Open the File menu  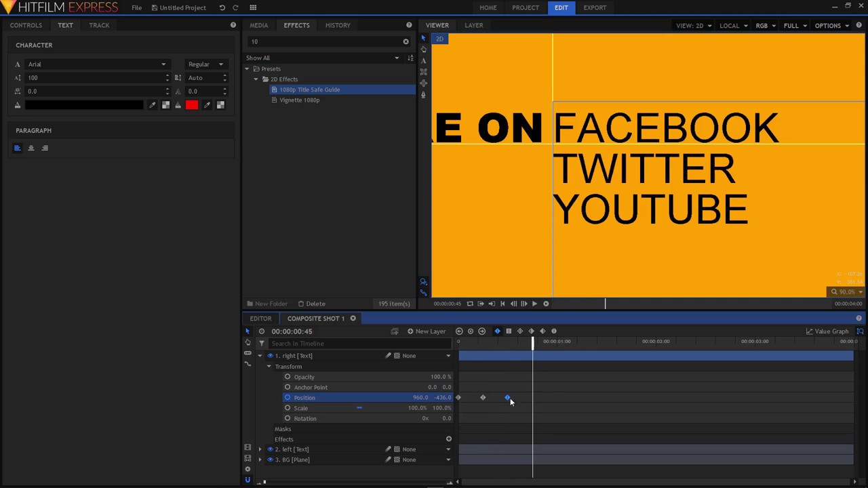pos(137,7)
